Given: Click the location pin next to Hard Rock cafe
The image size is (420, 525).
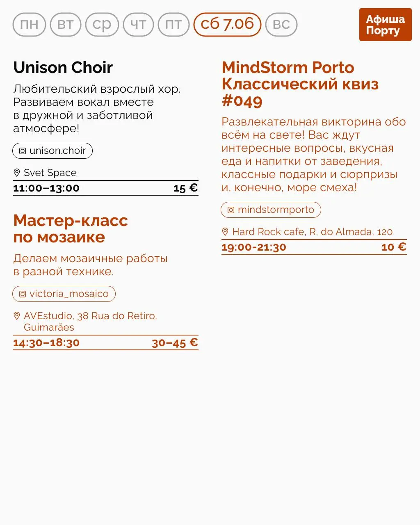Looking at the screenshot, I should 225,232.
